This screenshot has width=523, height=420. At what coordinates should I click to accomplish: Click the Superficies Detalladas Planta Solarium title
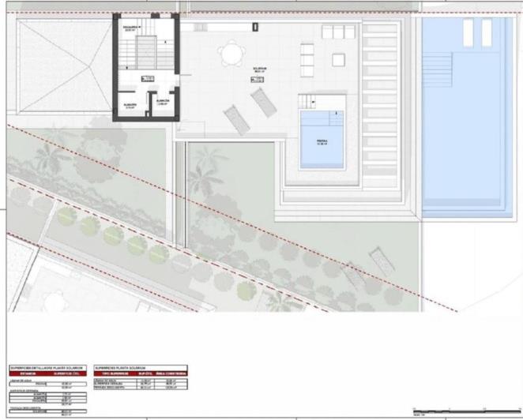(47, 368)
